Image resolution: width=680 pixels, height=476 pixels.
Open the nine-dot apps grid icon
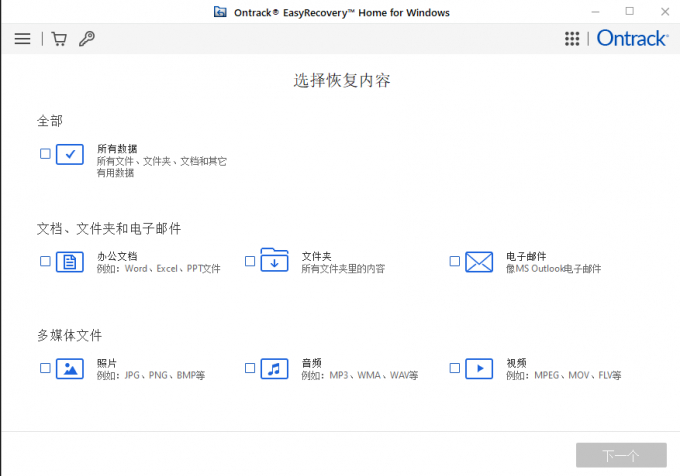[572, 39]
